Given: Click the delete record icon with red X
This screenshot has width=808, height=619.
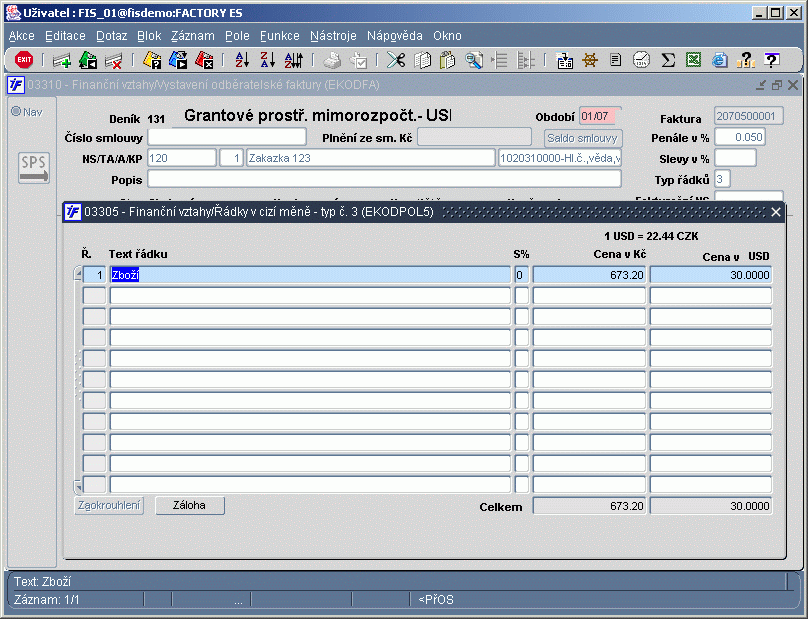Looking at the screenshot, I should (x=113, y=61).
